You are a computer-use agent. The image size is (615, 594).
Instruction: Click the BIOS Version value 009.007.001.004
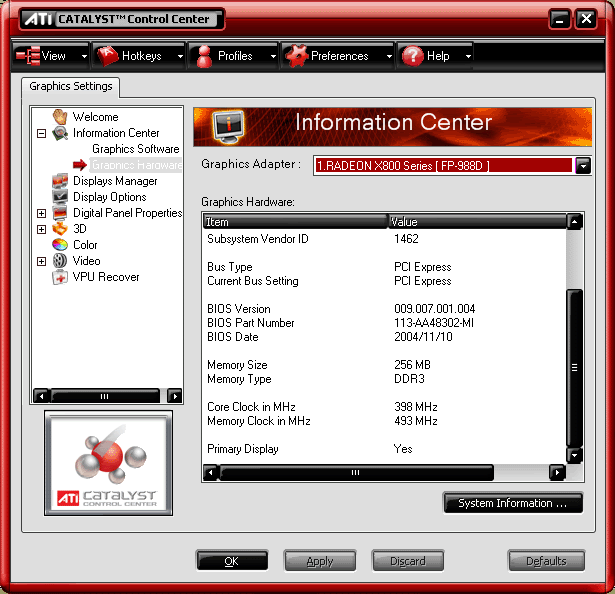435,309
